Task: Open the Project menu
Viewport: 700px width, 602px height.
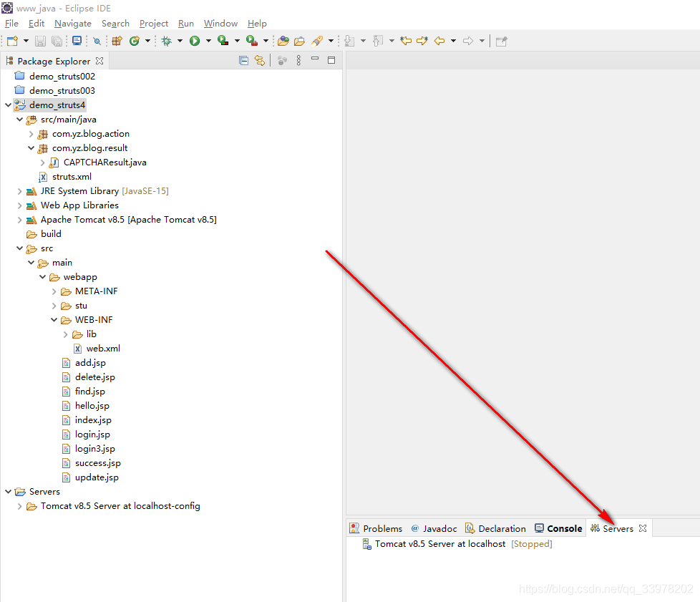Action: (x=154, y=23)
